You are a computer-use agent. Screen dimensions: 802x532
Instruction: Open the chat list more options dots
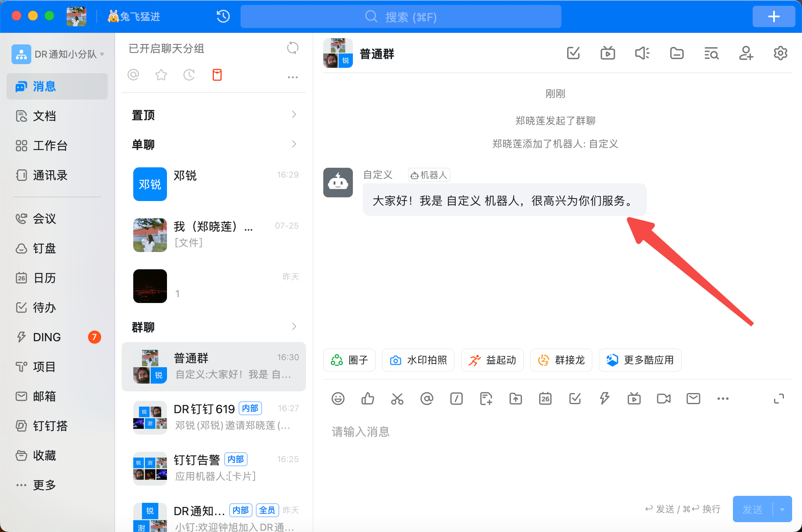[x=293, y=77]
